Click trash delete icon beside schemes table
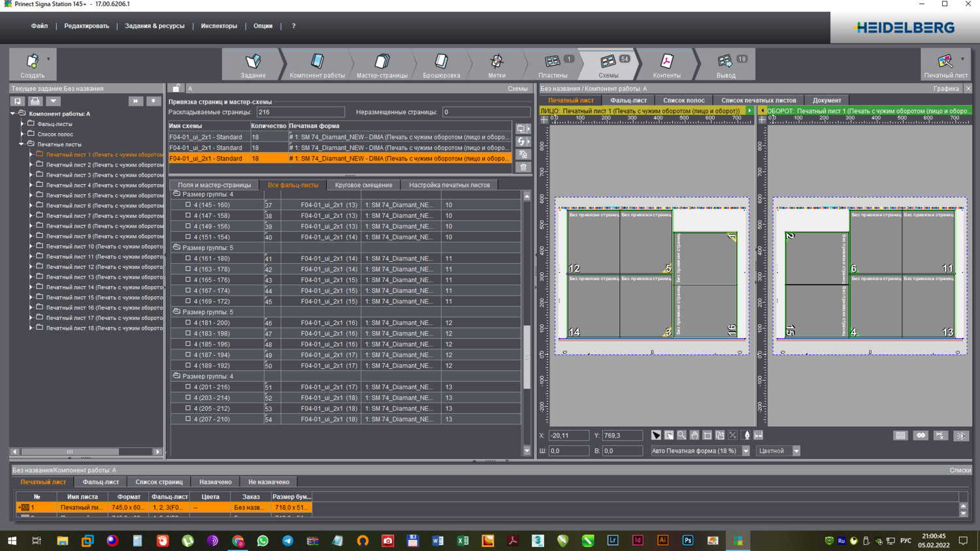The image size is (980, 551). tap(523, 167)
